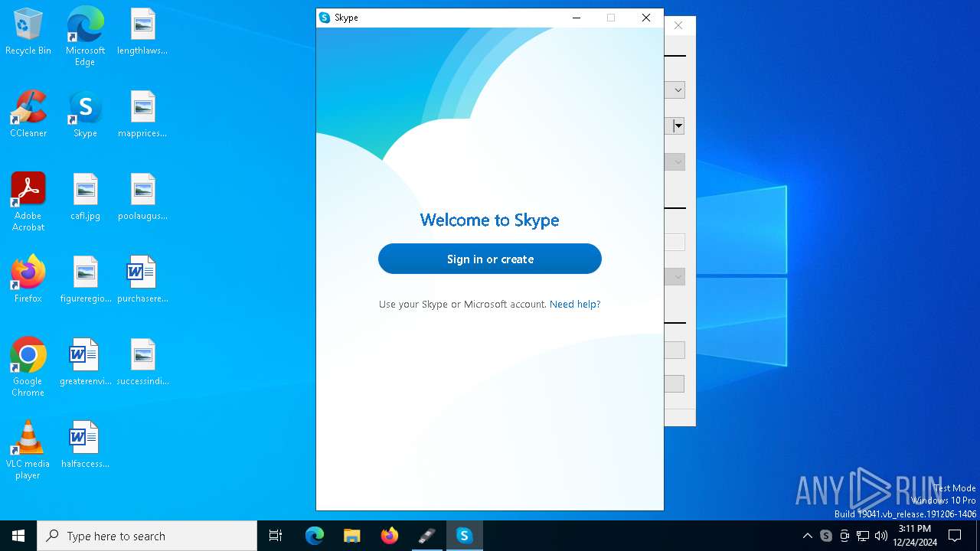Image resolution: width=980 pixels, height=551 pixels.
Task: Close the Skype window
Action: click(x=646, y=18)
